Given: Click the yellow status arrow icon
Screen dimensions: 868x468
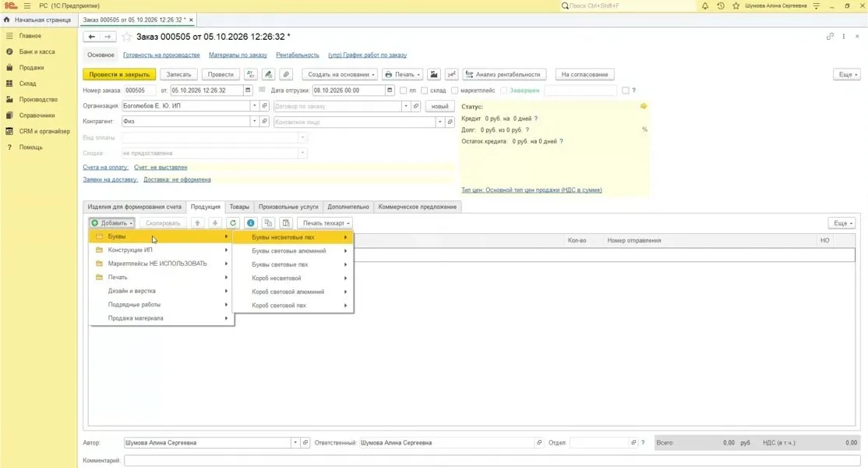Looking at the screenshot, I should pyautogui.click(x=644, y=106).
